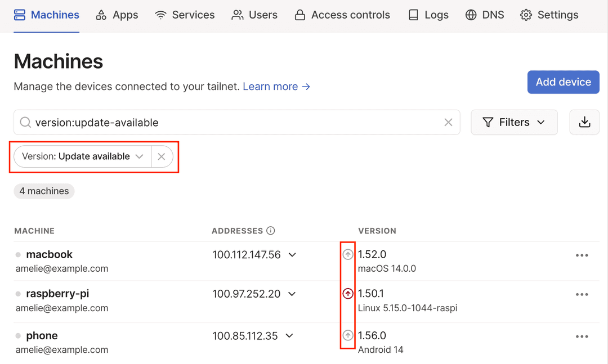Click the update arrow for macbook

click(x=348, y=254)
